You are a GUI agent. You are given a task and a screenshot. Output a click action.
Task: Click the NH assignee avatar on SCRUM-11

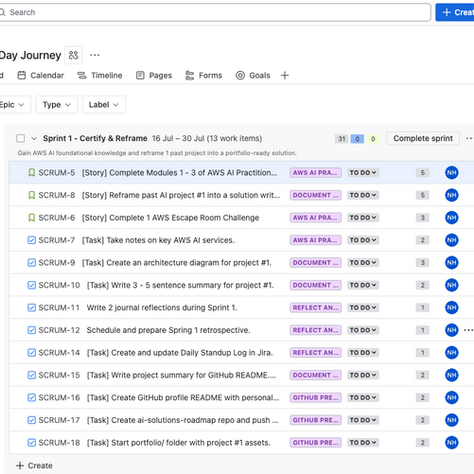[x=452, y=308]
